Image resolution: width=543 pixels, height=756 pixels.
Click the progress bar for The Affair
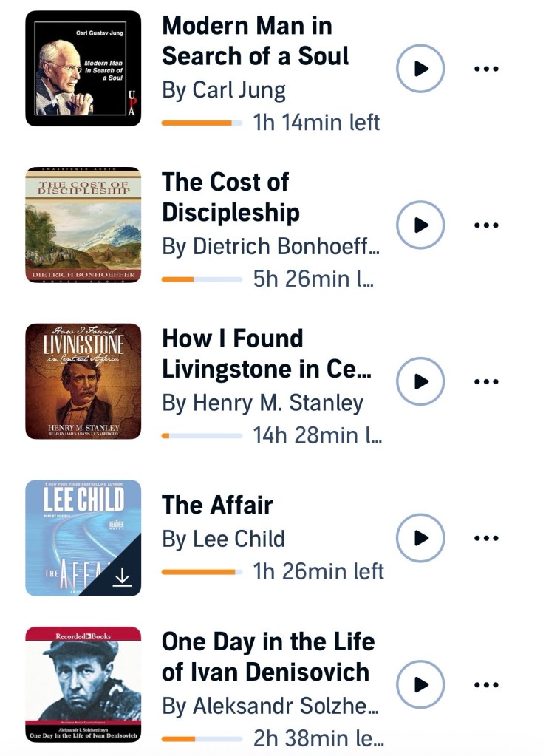[x=202, y=572]
